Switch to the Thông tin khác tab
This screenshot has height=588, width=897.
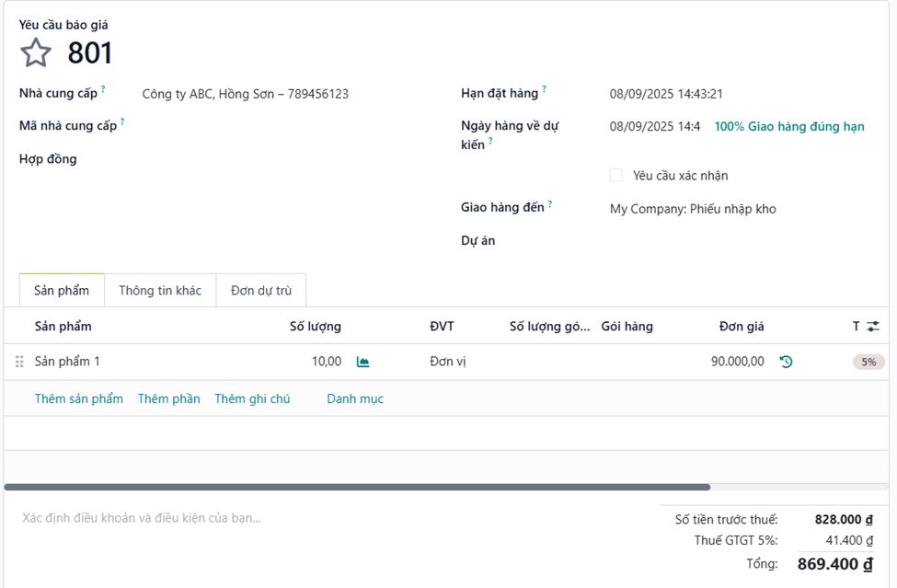pyautogui.click(x=160, y=291)
